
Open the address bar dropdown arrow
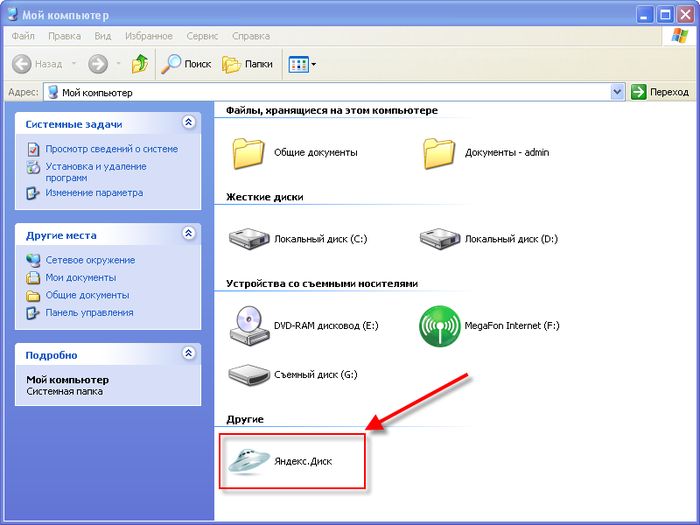pos(617,92)
